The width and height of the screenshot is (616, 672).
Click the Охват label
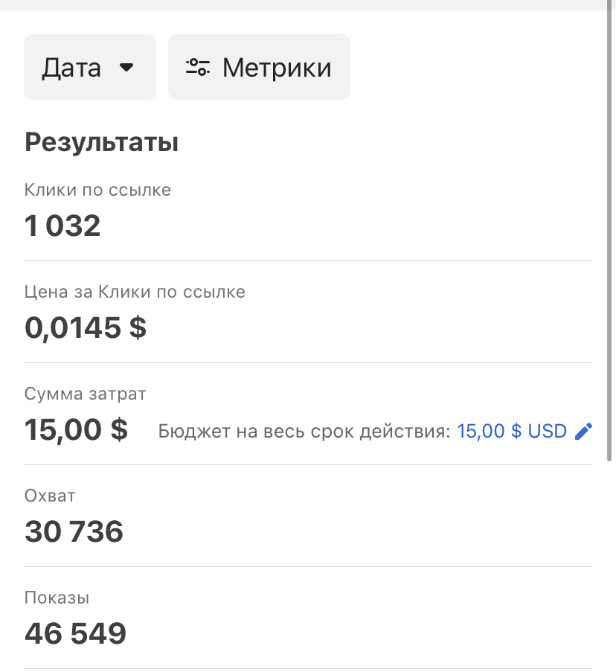coord(50,496)
